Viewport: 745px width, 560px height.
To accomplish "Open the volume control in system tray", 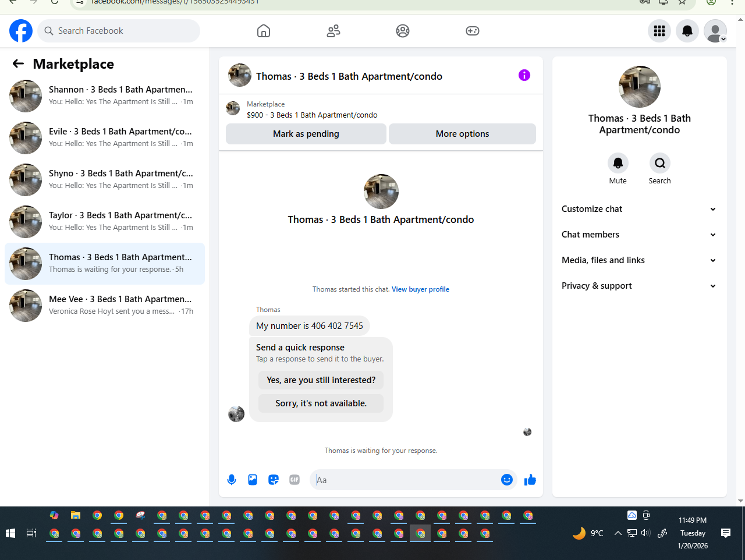I will [645, 533].
